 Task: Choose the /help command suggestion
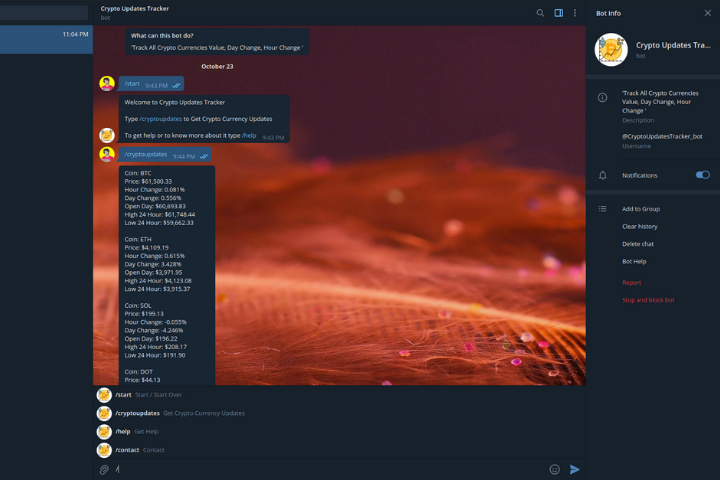coord(339,431)
